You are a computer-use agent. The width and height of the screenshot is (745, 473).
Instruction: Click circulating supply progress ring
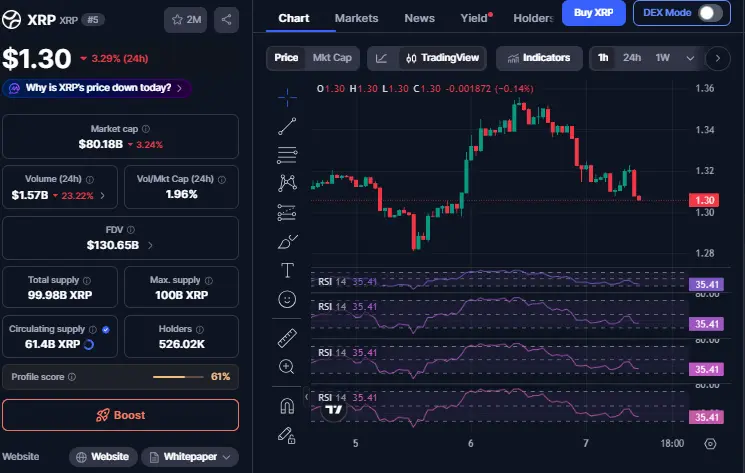tap(89, 344)
